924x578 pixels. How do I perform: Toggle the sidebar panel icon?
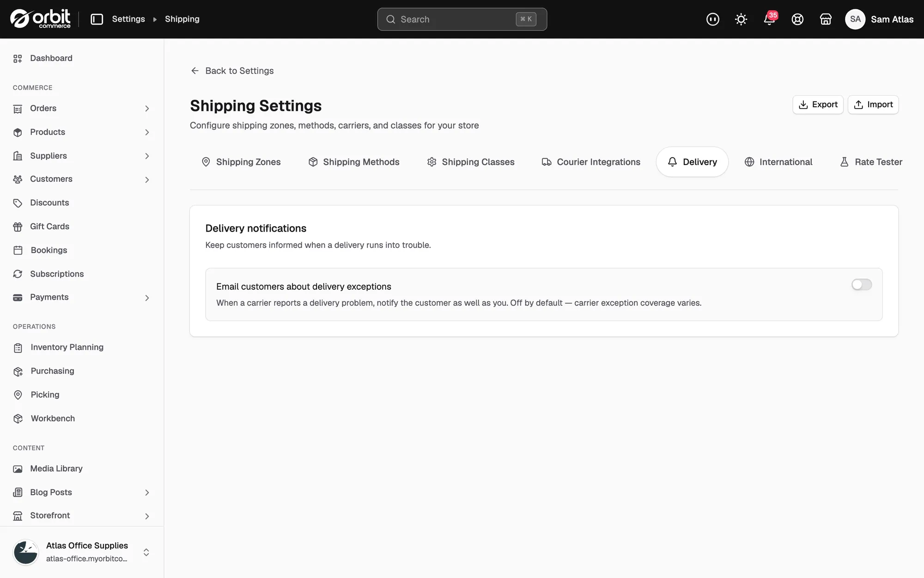tap(97, 19)
